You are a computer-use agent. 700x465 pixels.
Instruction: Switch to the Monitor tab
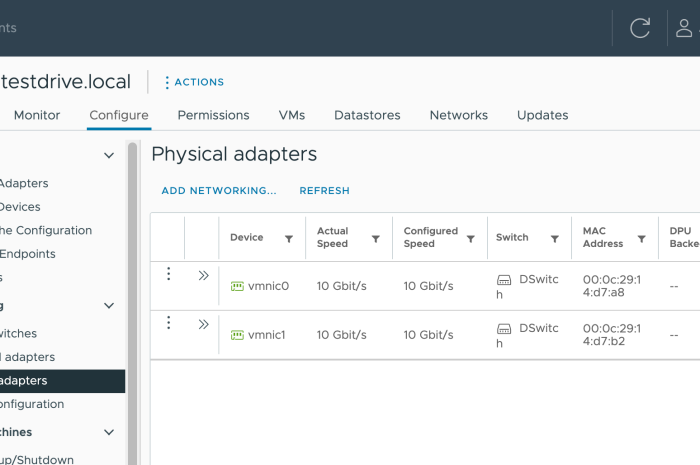[x=37, y=115]
